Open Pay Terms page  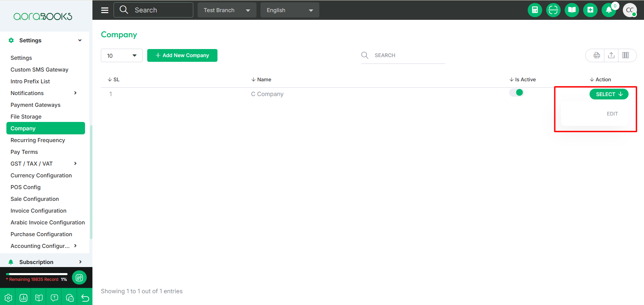point(24,152)
